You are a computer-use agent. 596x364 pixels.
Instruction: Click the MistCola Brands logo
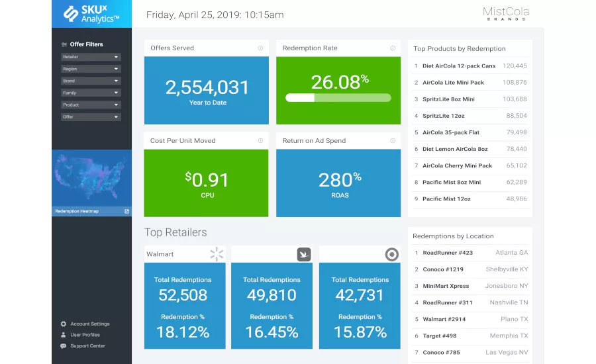(x=506, y=14)
